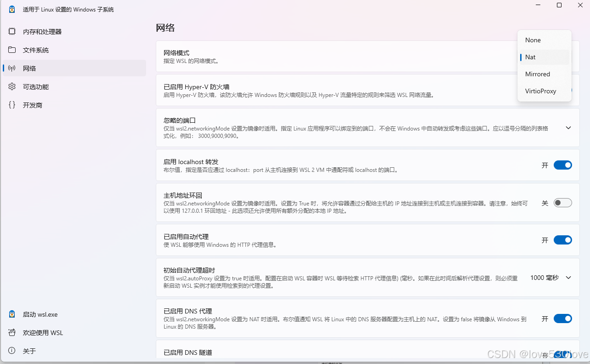Choose None network mode option

545,40
